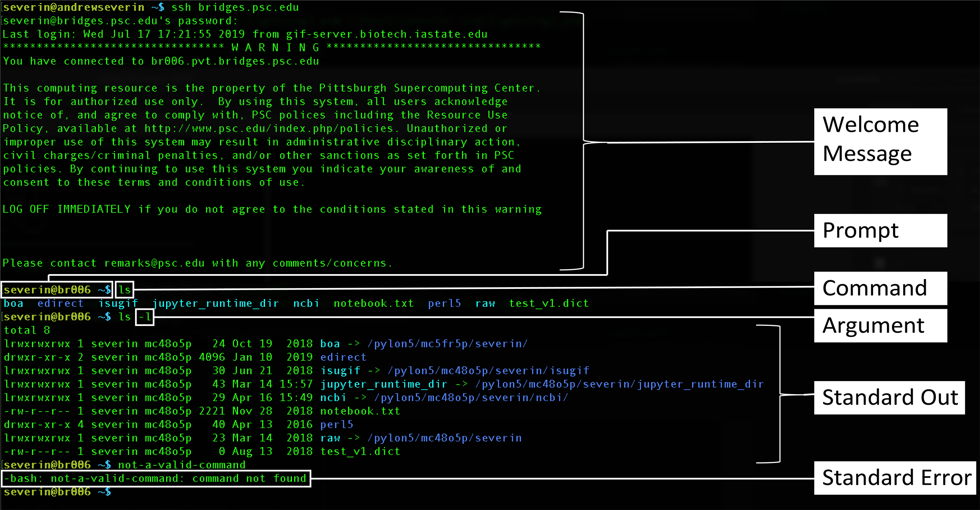Image resolution: width=980 pixels, height=510 pixels.
Task: Click the 'ncbi' symlink target path
Action: 470,397
